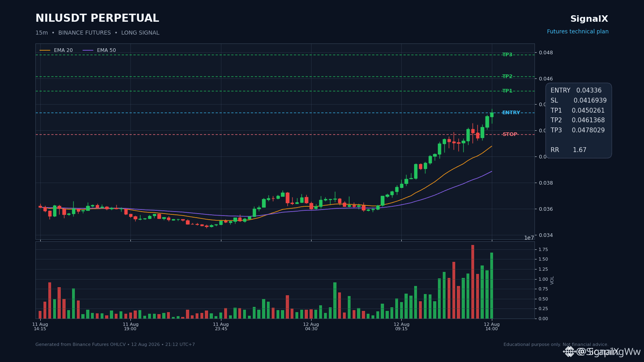Click the TP1 value 0.0450261

(588, 111)
